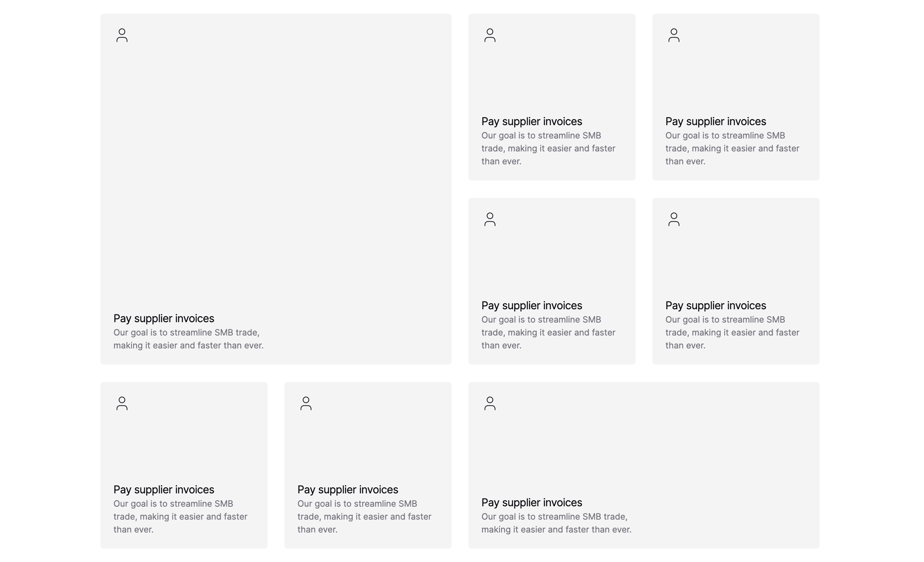924x562 pixels.
Task: Open 'Pay supplier invoices' heading on the large left card
Action: 164,318
